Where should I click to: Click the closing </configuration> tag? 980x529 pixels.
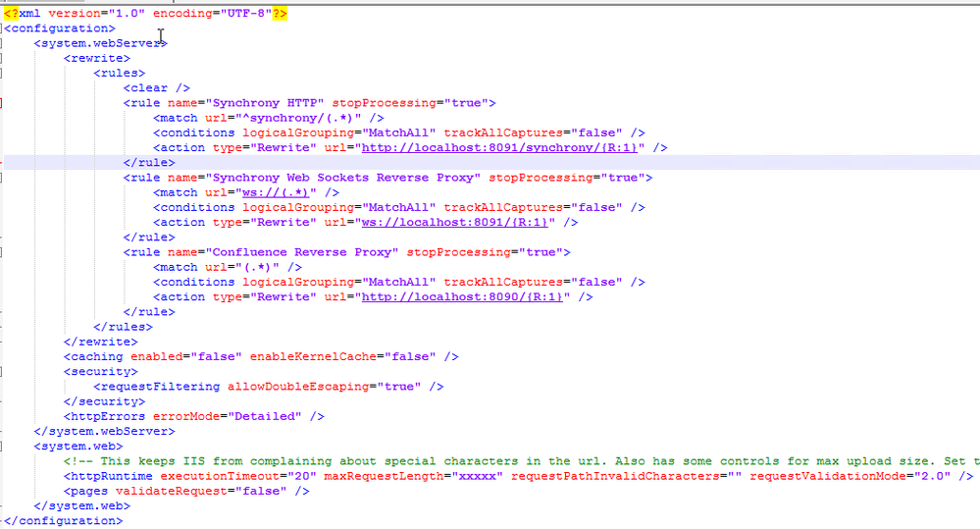coord(64,521)
